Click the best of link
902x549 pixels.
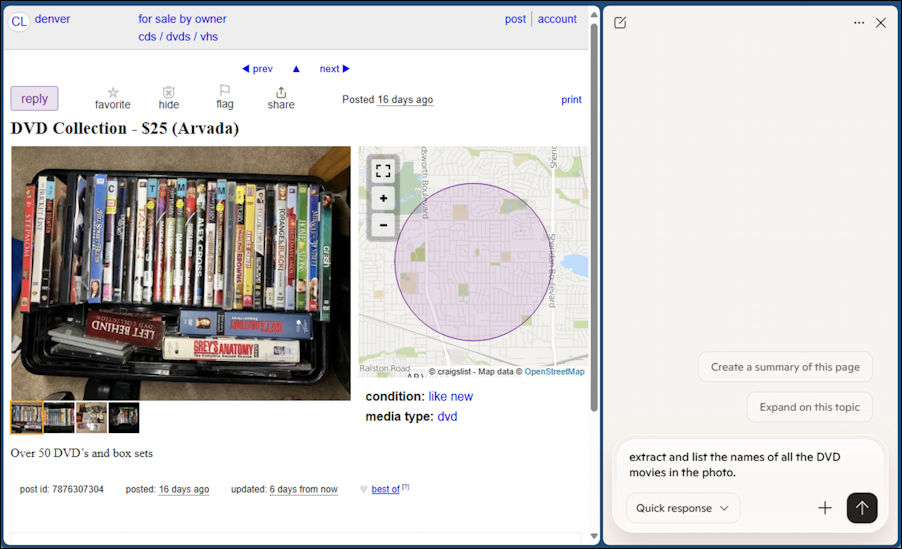click(x=385, y=489)
